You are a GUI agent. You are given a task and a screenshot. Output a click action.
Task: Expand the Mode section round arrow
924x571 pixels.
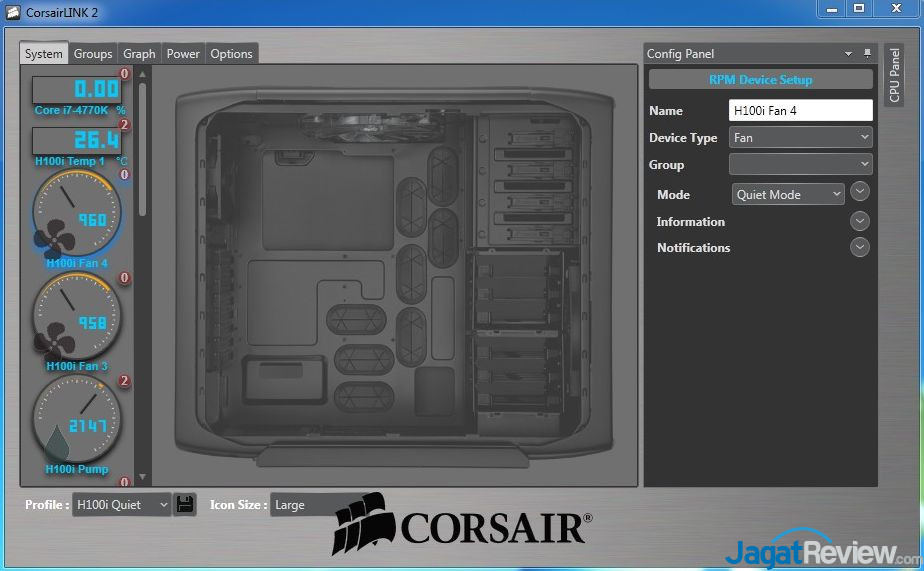(x=859, y=192)
